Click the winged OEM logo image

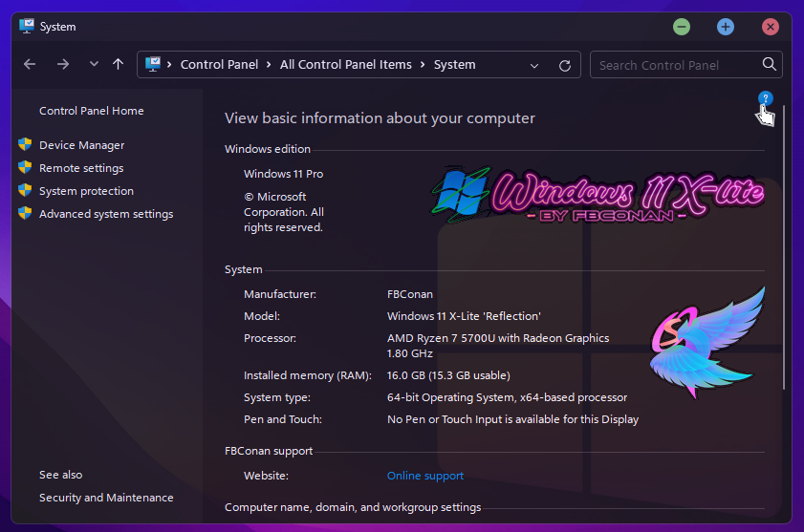(x=707, y=342)
